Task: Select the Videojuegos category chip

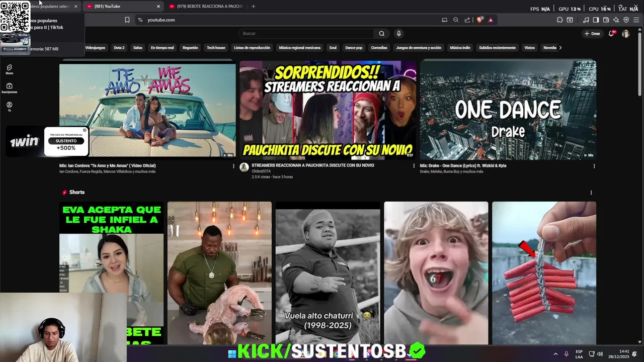Action: (x=95, y=48)
